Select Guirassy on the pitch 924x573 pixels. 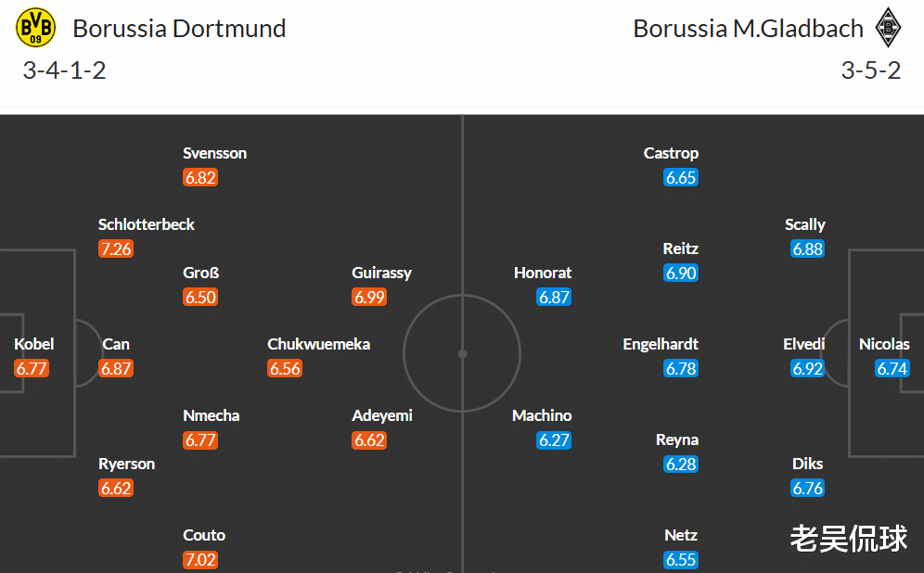[381, 273]
